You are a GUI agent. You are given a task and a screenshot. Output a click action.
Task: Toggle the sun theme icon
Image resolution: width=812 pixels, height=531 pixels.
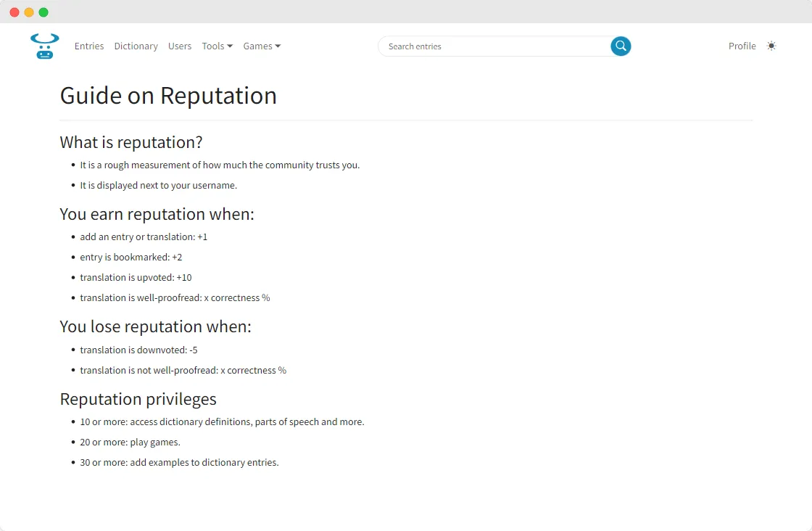click(771, 46)
